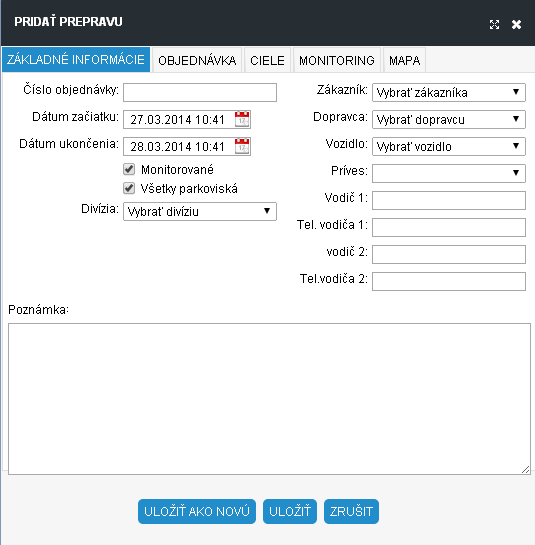Show the Mapa tab

[404, 60]
